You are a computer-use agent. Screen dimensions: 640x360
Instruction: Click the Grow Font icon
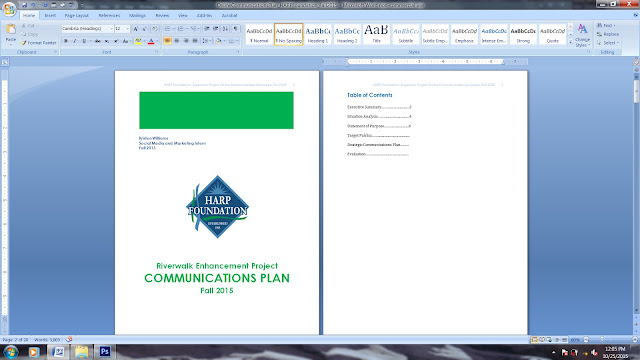point(136,29)
